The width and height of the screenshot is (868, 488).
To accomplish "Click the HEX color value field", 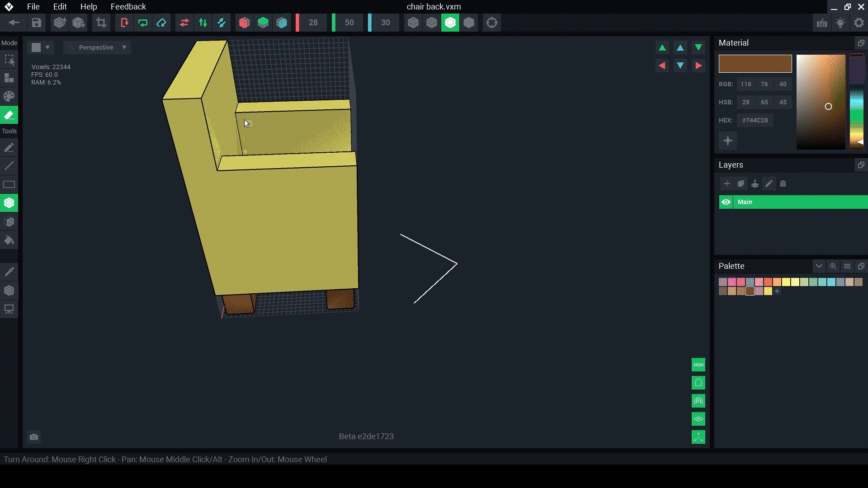I will point(755,120).
